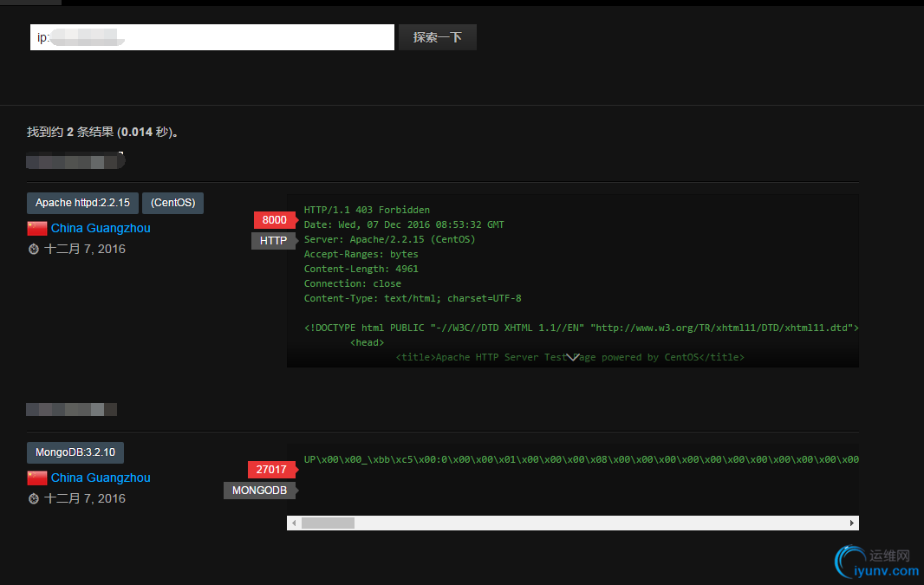Screen dimensions: 924x585
Task: Click clock icon beside MongoDB result date
Action: pyautogui.click(x=34, y=499)
